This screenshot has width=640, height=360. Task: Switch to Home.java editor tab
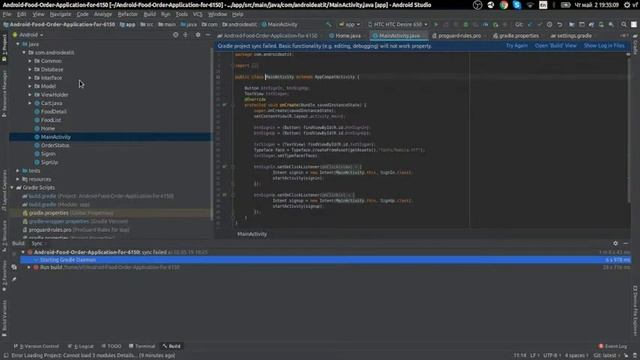[x=345, y=36]
